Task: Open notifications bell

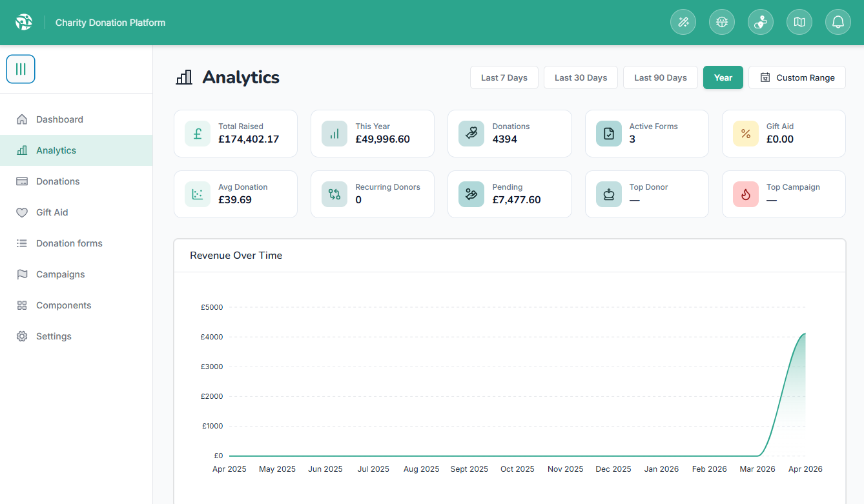Action: [x=838, y=23]
